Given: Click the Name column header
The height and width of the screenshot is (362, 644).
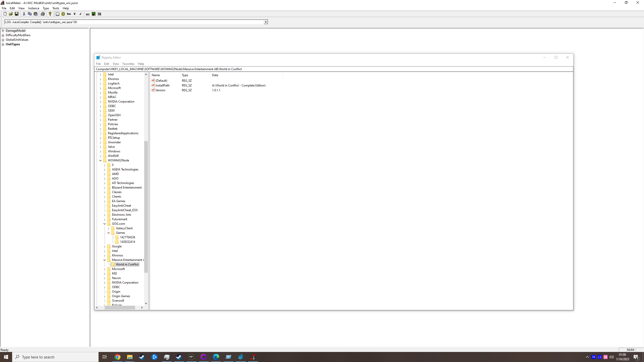Looking at the screenshot, I should [165, 75].
